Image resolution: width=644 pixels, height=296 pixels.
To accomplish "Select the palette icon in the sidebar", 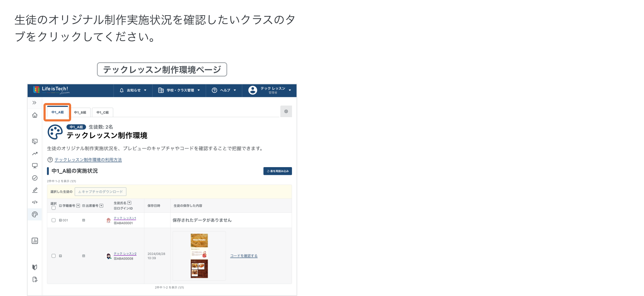I will 35,214.
